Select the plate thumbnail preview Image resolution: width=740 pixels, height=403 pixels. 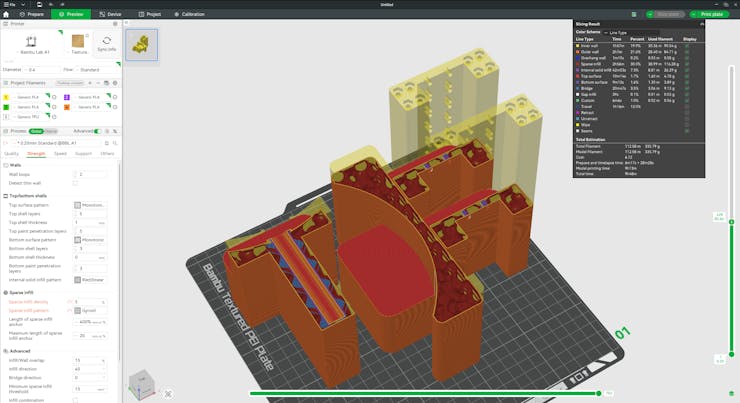(x=141, y=44)
